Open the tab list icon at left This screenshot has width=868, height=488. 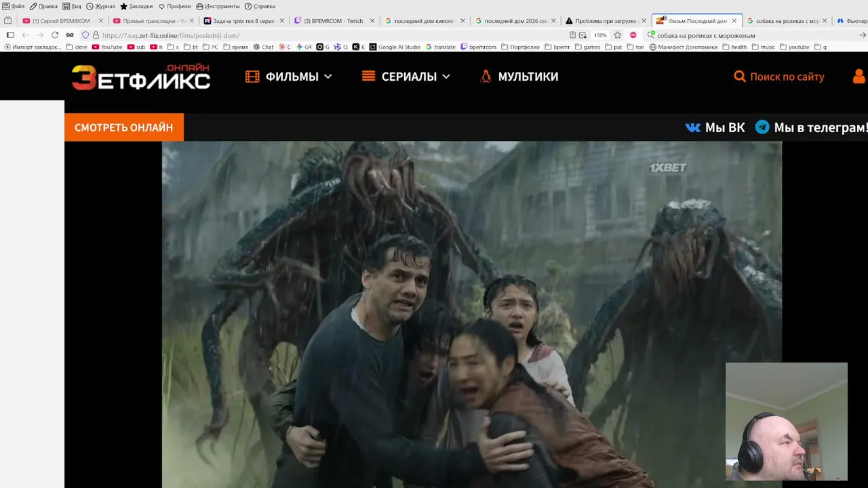(8, 21)
